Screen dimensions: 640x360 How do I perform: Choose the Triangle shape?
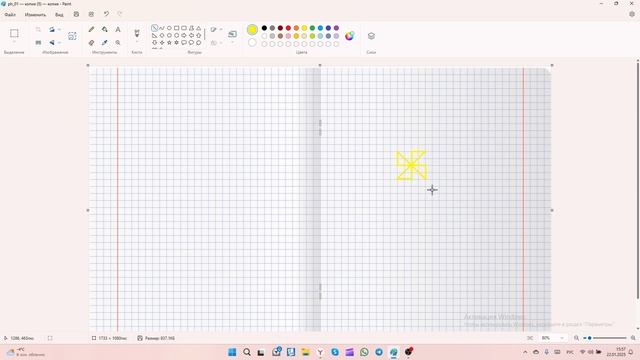[x=198, y=28]
